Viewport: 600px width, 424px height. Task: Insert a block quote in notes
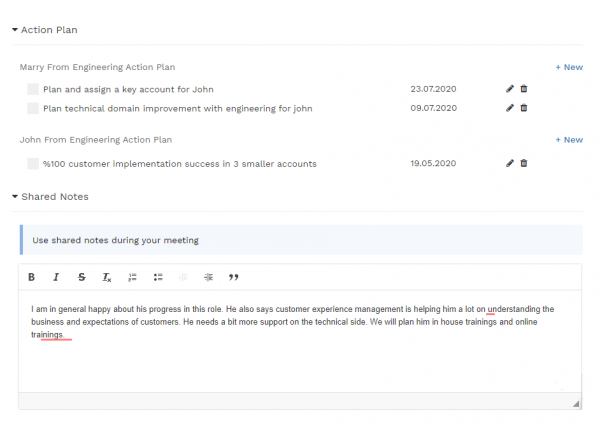click(235, 277)
